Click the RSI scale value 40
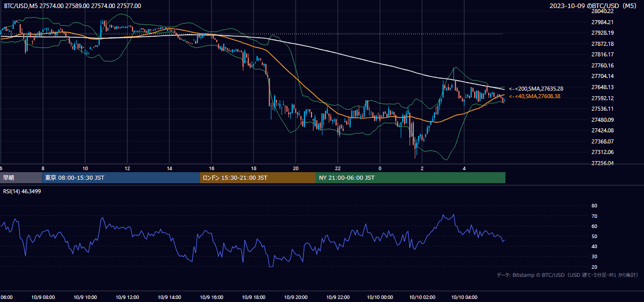 pyautogui.click(x=594, y=246)
